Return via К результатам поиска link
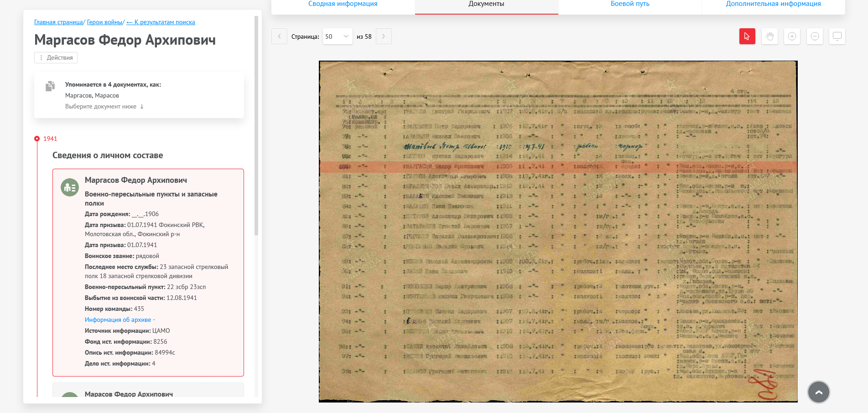 click(x=161, y=22)
